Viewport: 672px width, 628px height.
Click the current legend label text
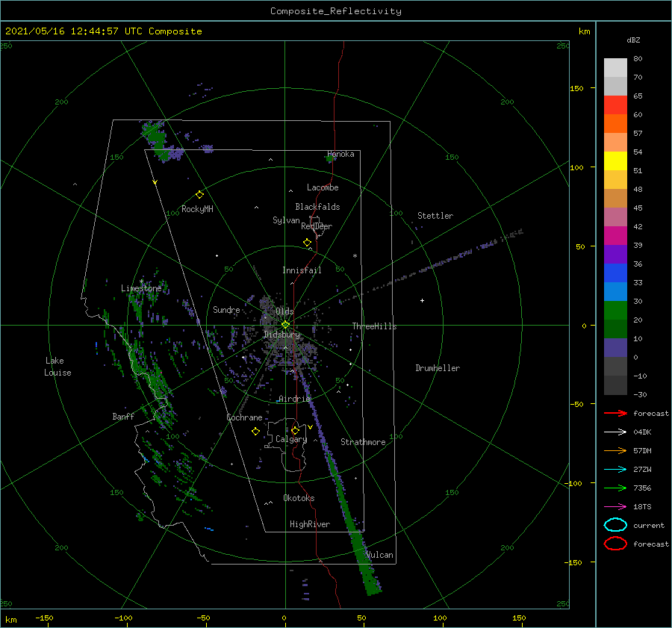point(649,525)
